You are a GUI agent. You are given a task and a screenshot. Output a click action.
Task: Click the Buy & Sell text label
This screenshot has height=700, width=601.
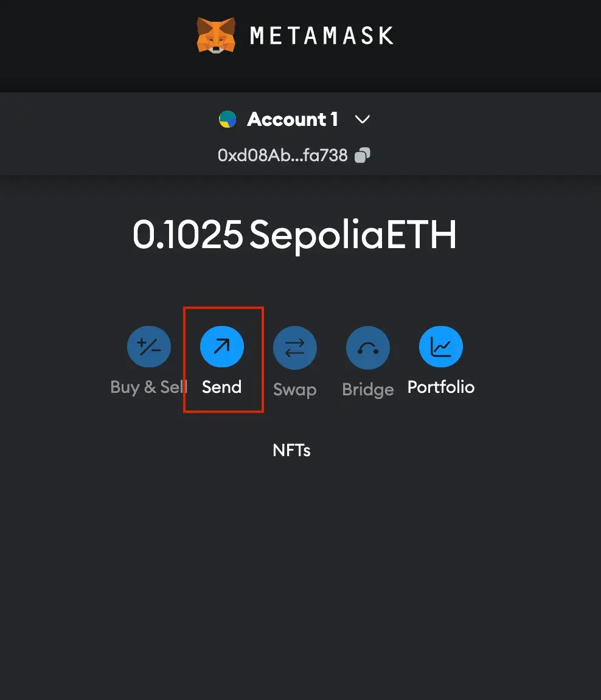coord(148,387)
